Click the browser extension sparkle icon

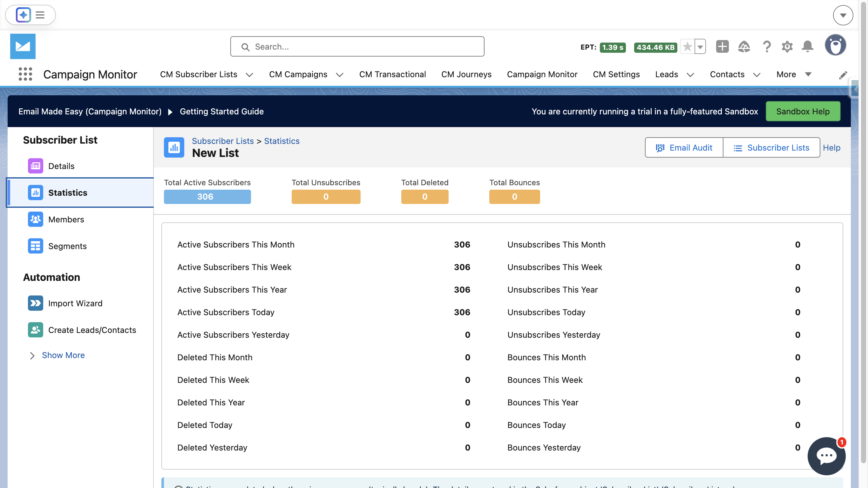(x=23, y=15)
